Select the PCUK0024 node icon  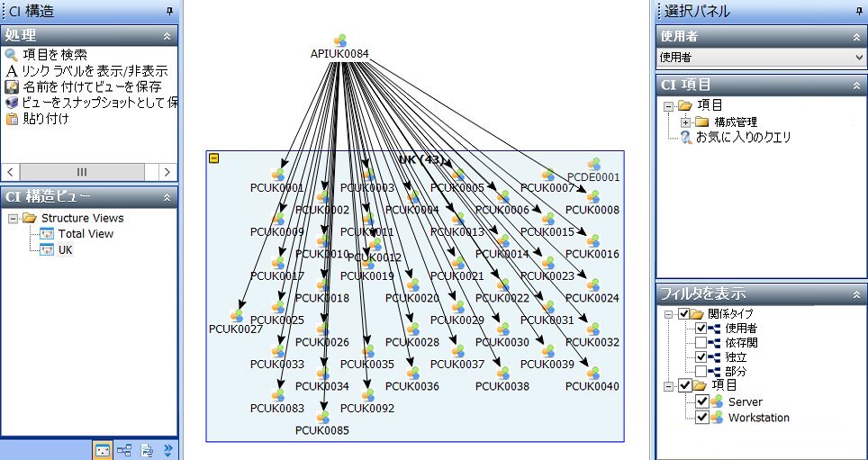592,285
